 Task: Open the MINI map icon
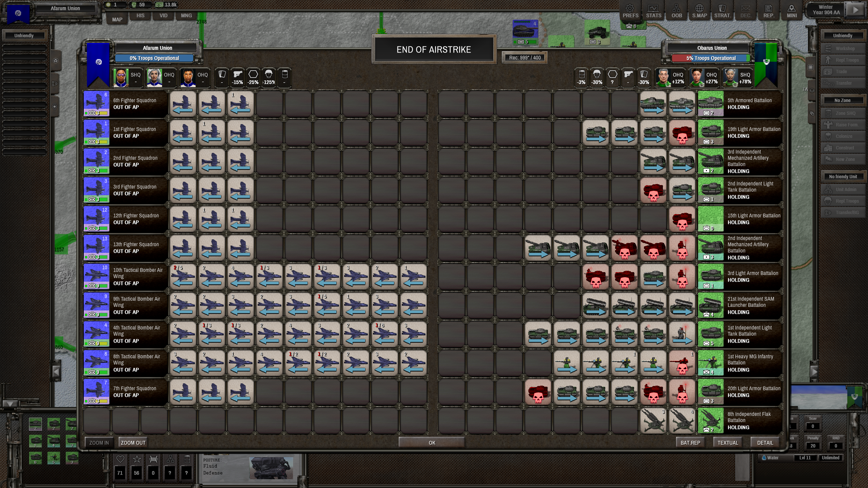[791, 11]
